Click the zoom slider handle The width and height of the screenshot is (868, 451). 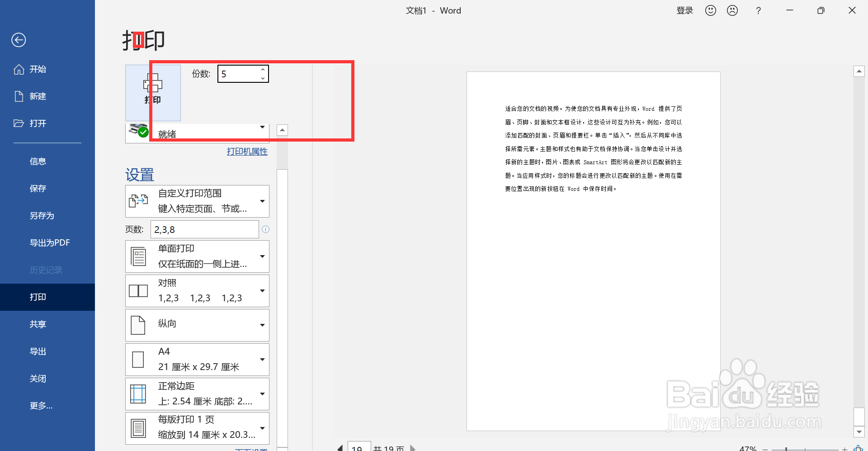click(x=786, y=449)
